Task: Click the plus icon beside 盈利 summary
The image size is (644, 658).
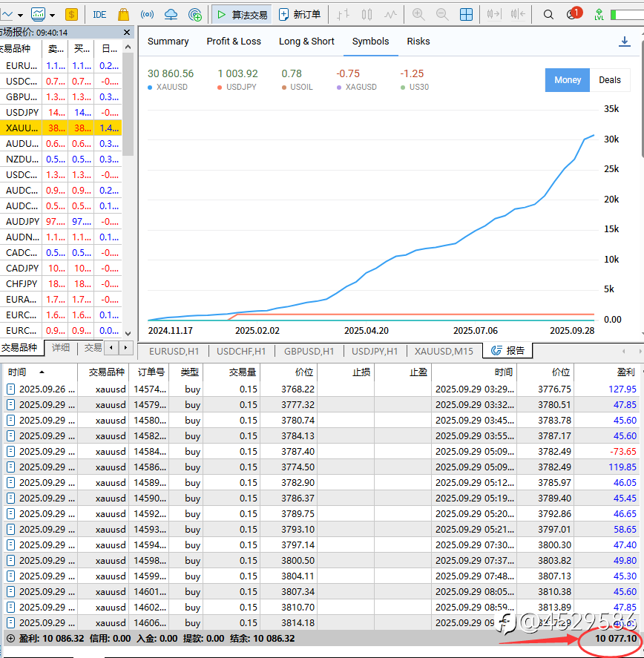Action: tap(10, 639)
